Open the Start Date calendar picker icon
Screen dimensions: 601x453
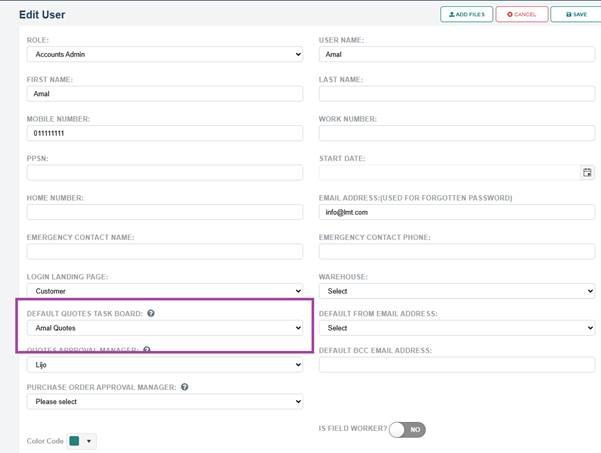point(587,173)
